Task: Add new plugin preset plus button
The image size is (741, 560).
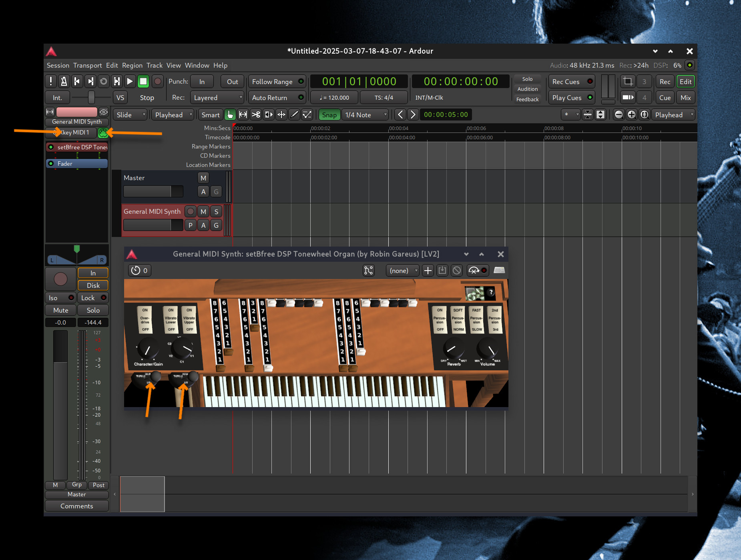Action: coord(428,271)
